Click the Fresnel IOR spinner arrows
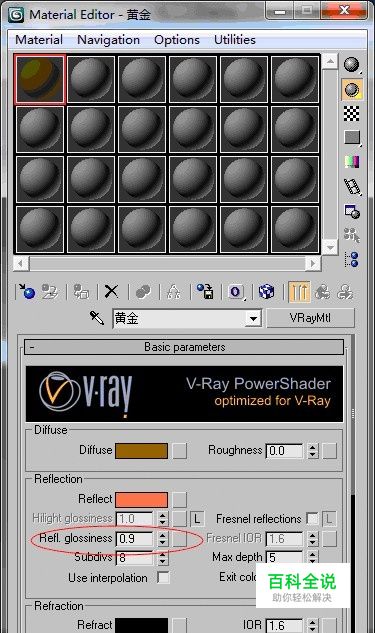 coord(312,539)
